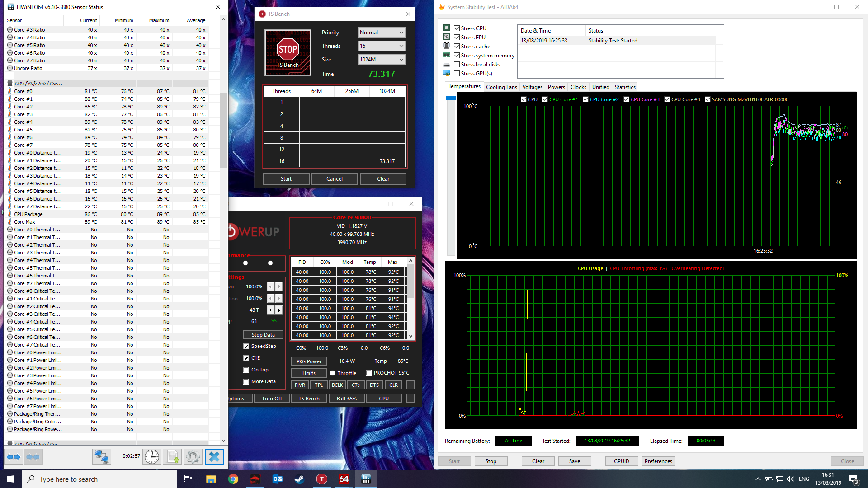Open Size dropdown in TS Bench
The height and width of the screenshot is (488, 868).
(x=382, y=60)
